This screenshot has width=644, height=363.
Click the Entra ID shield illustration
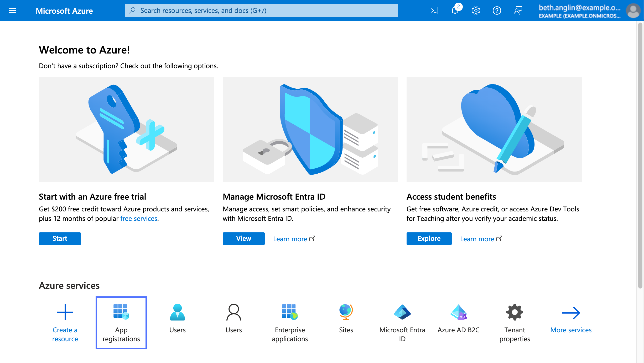point(310,129)
